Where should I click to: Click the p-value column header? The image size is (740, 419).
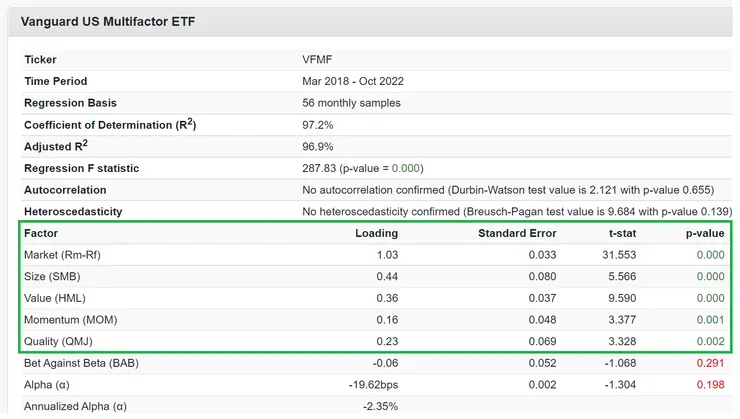coord(704,233)
